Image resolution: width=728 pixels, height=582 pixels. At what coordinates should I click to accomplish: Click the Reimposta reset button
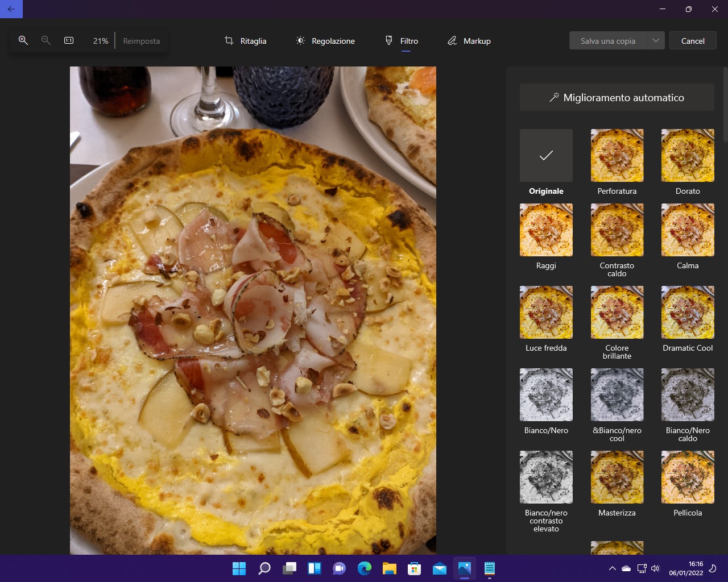pos(141,41)
